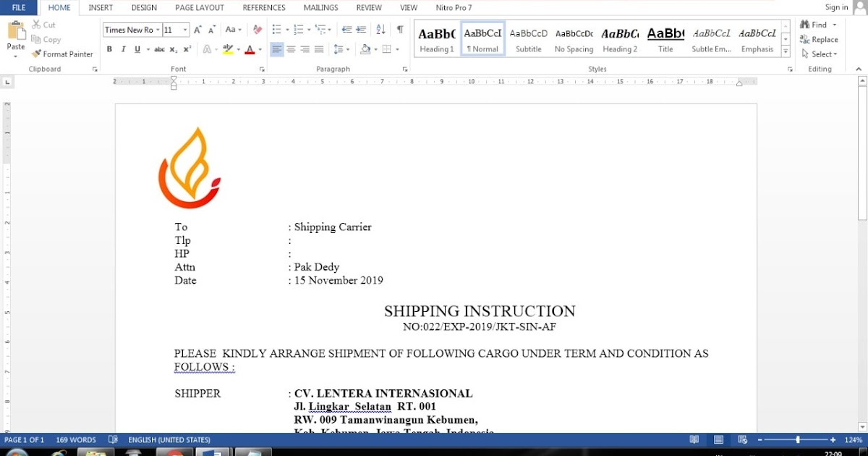Click the Sort A-Z icon
The height and width of the screenshot is (456, 868).
pos(381,29)
